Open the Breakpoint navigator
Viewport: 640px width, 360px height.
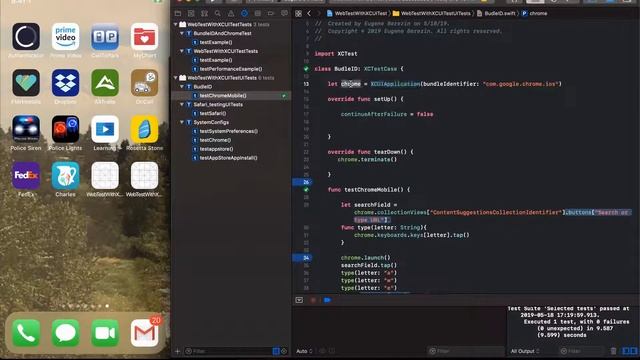pos(271,13)
